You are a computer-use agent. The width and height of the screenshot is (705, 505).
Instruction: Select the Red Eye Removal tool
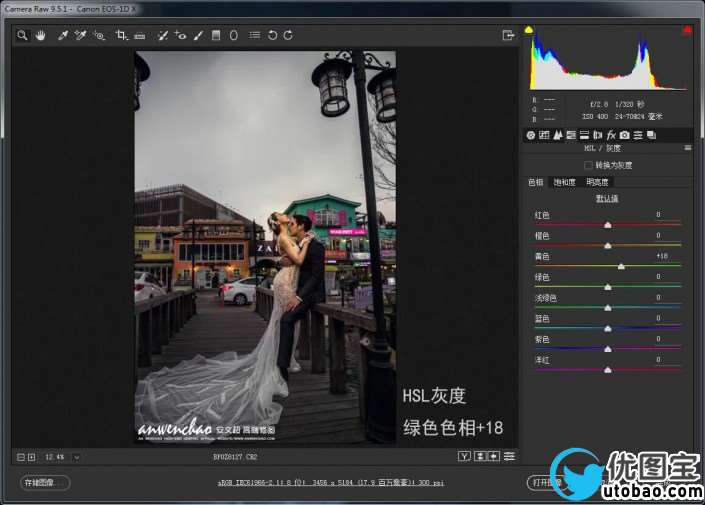(x=181, y=35)
